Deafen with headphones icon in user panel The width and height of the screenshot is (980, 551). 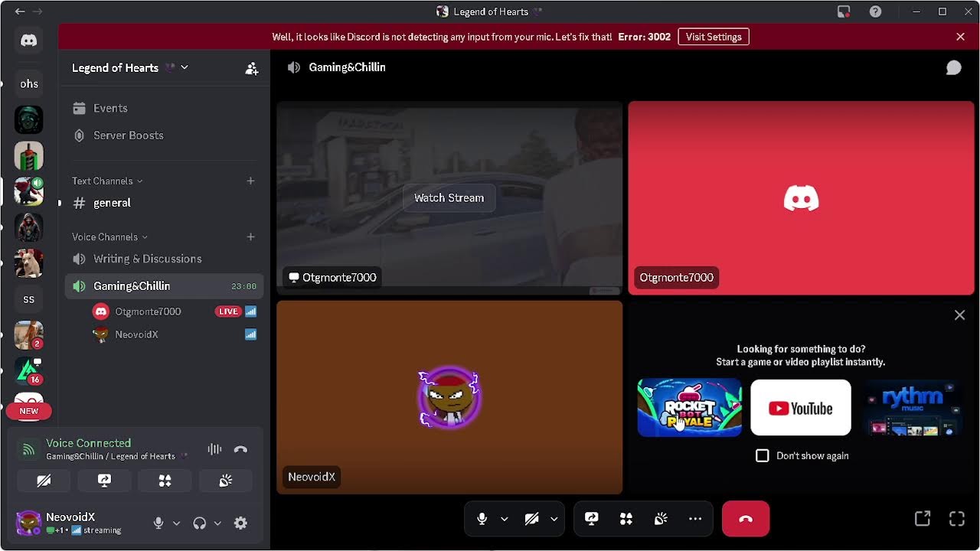[200, 523]
